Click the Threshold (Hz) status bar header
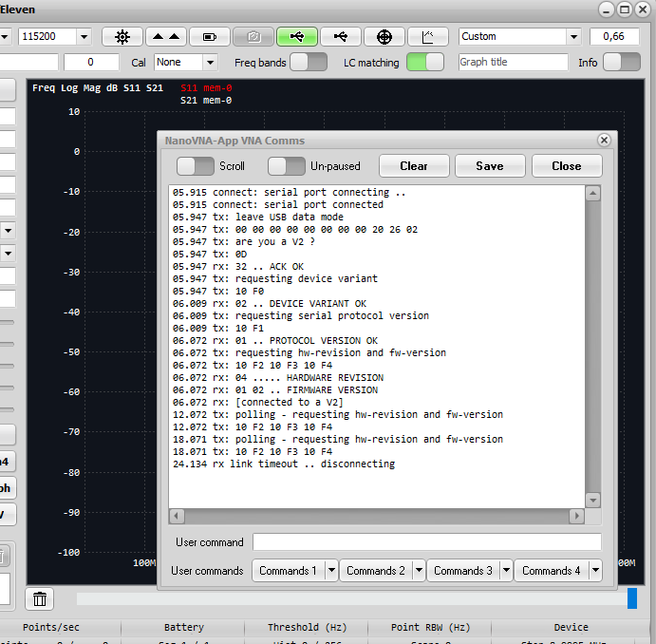This screenshot has height=644, width=656. click(x=307, y=627)
